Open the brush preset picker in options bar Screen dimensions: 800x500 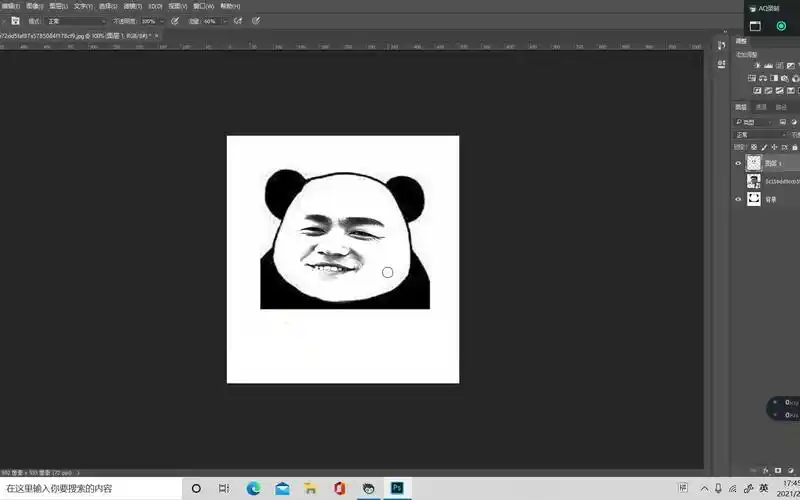click(x=16, y=20)
